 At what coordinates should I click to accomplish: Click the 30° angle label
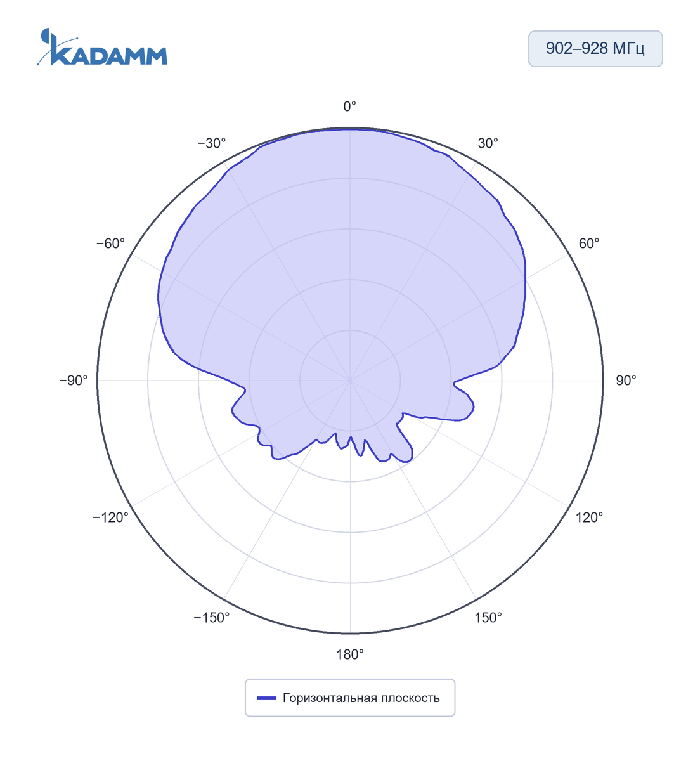488,143
